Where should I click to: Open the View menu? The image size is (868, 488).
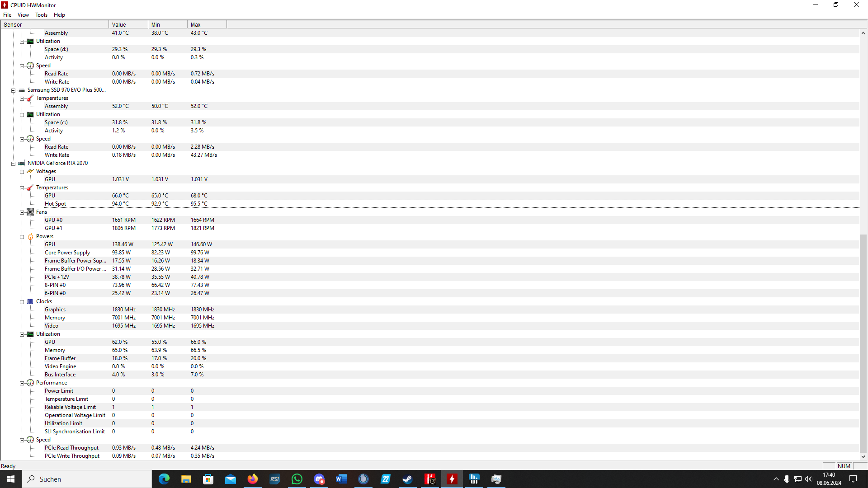point(23,15)
